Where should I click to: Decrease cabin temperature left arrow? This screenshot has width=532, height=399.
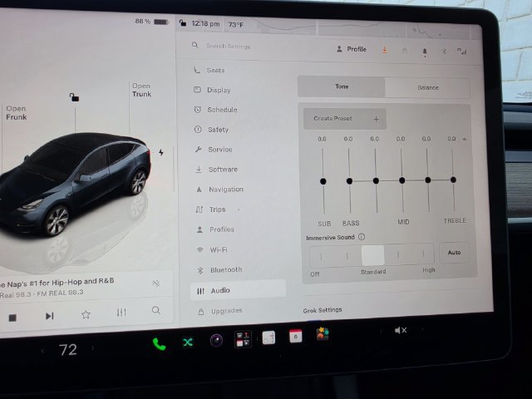pos(42,351)
